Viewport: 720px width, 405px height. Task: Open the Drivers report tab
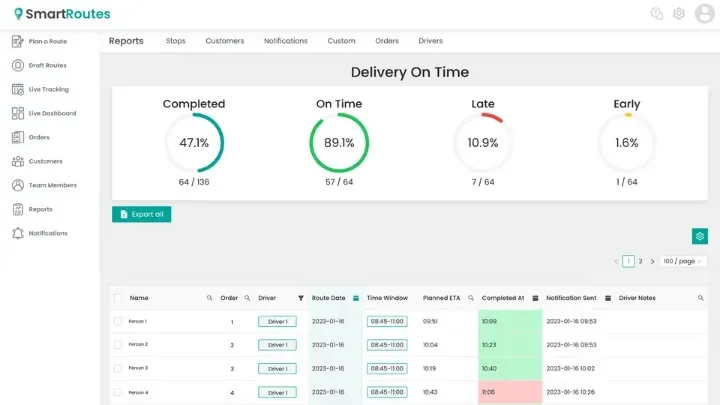(x=430, y=41)
